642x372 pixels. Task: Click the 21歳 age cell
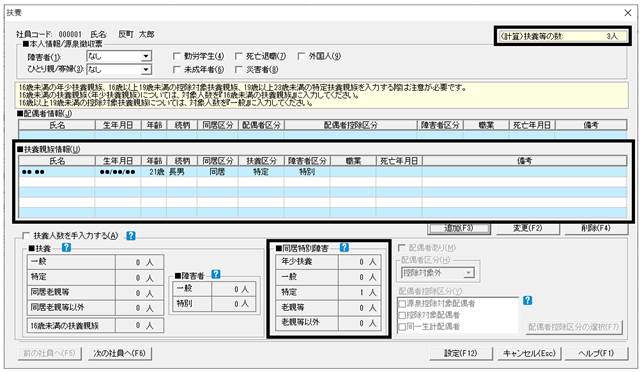coord(154,172)
